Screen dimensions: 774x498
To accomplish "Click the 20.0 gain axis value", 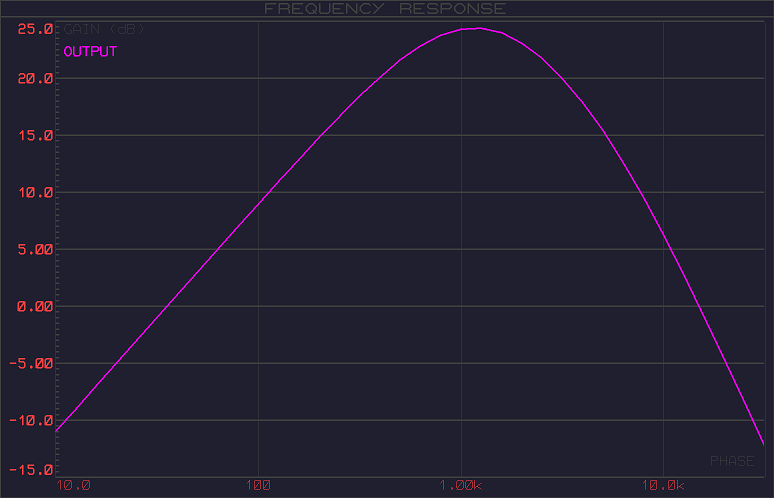I will pyautogui.click(x=35, y=78).
